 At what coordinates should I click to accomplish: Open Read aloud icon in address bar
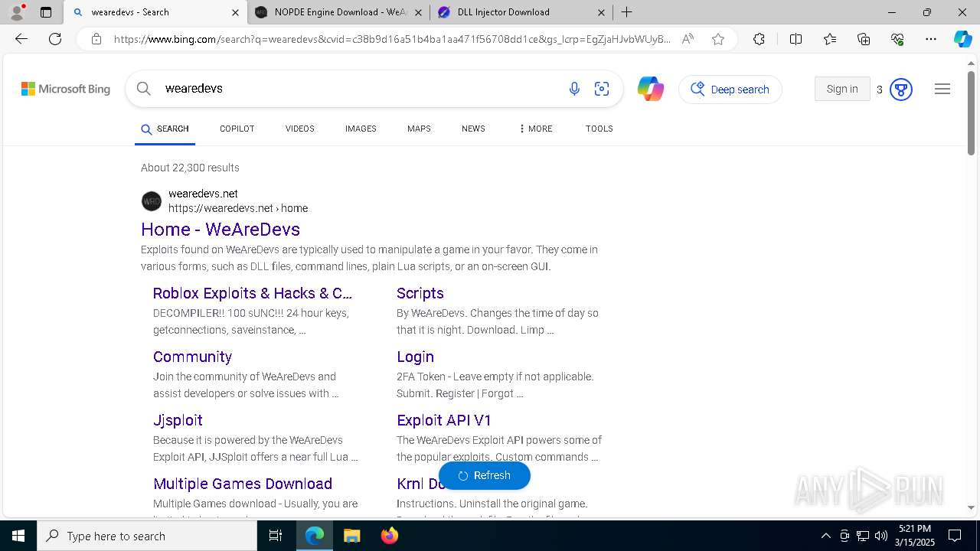coord(688,39)
